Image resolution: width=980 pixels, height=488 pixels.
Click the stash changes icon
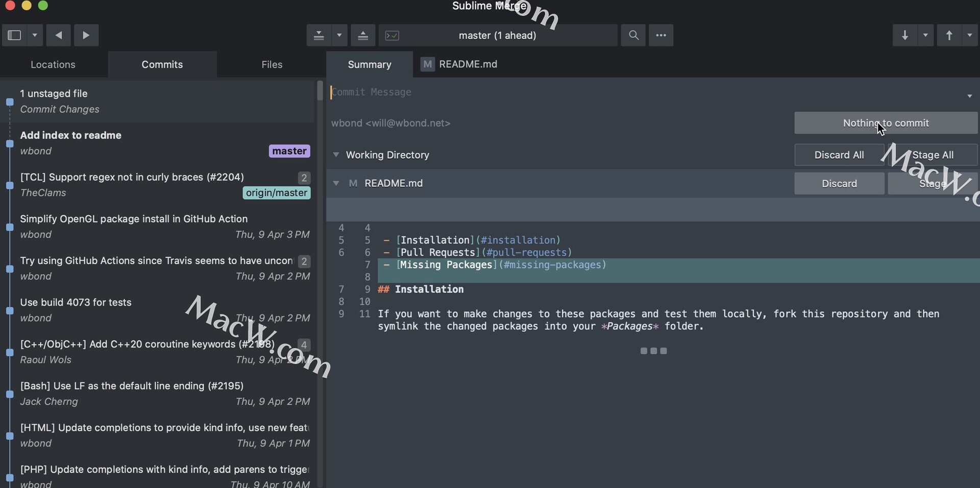(318, 35)
